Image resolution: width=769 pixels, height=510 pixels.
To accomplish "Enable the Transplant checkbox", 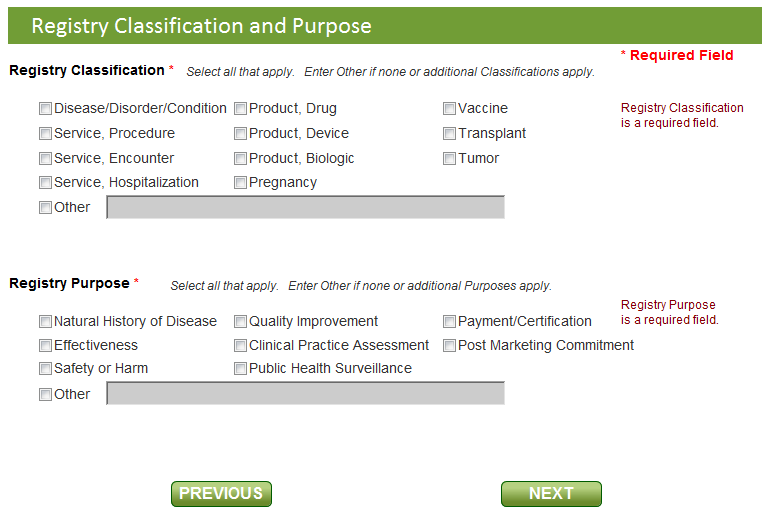I will pyautogui.click(x=449, y=134).
